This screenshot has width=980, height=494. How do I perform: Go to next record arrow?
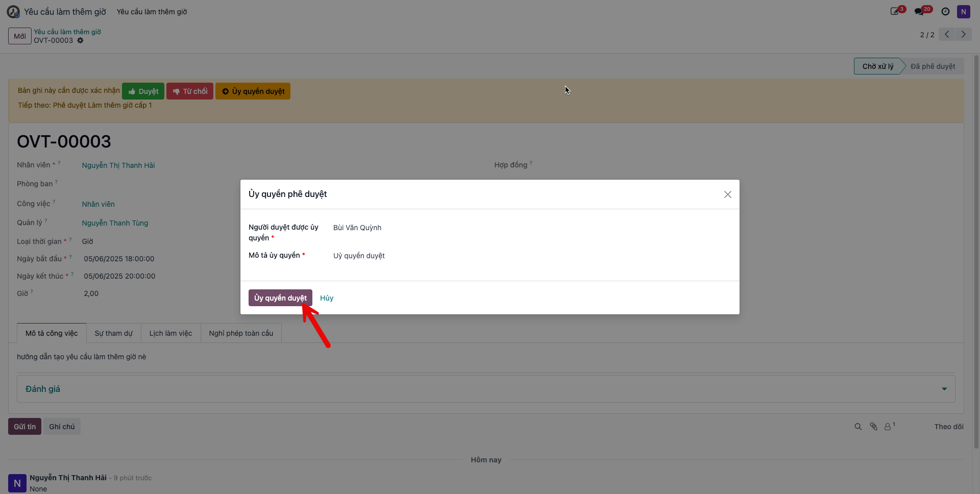point(963,34)
